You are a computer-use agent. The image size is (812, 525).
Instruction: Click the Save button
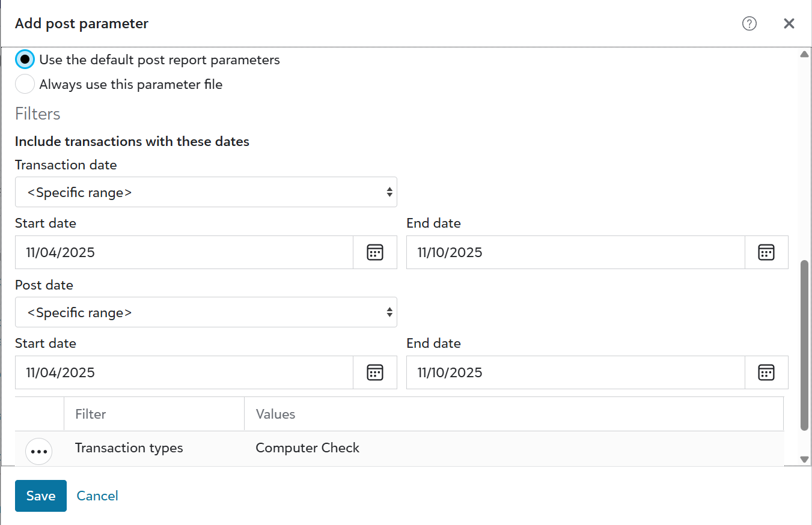(x=41, y=496)
